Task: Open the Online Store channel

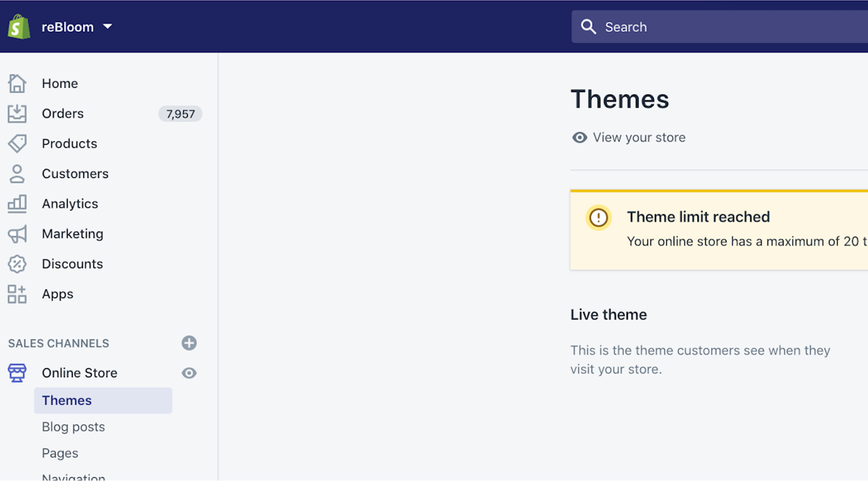Action: (x=80, y=373)
